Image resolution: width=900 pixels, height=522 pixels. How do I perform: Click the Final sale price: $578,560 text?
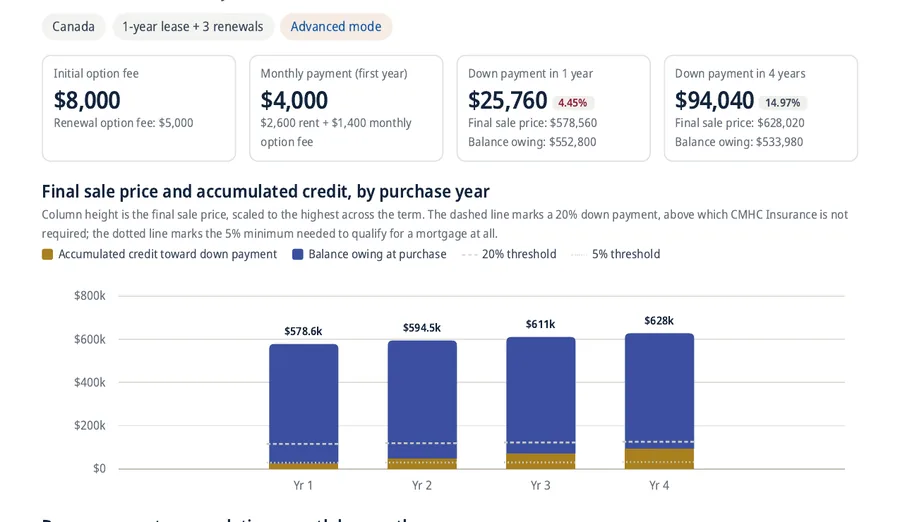[x=533, y=123]
